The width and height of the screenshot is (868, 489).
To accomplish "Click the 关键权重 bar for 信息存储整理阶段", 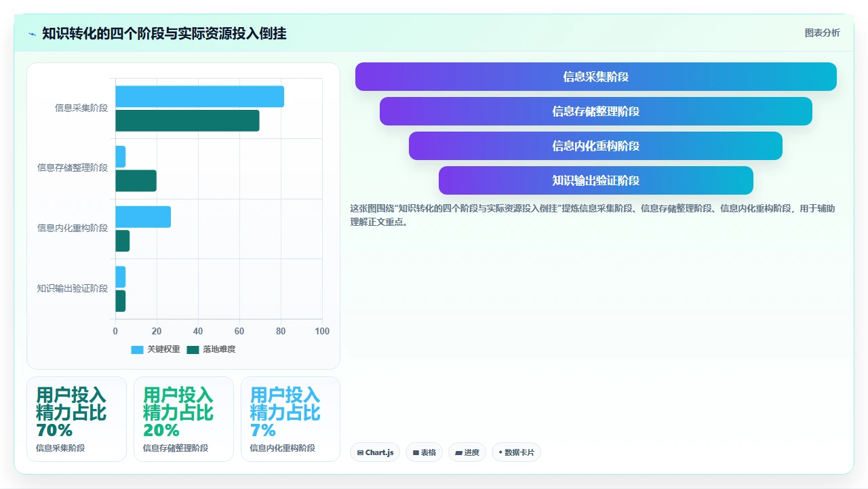I will pyautogui.click(x=120, y=157).
